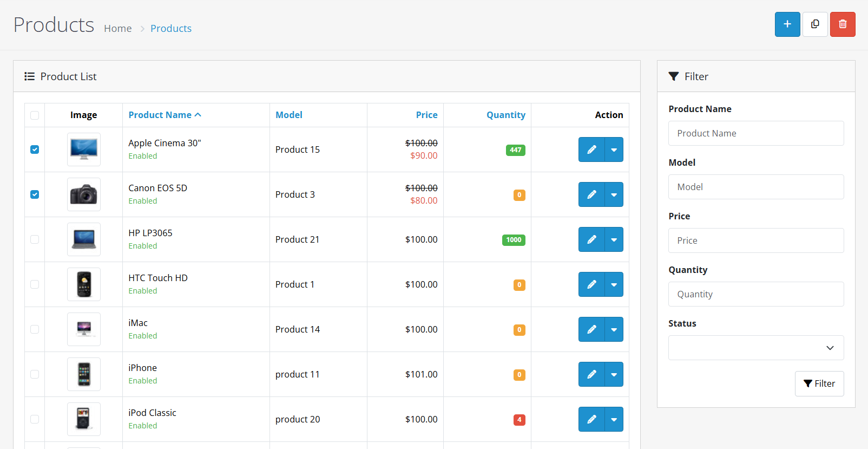Image resolution: width=868 pixels, height=449 pixels.
Task: Click the Quantity filter input field
Action: click(x=756, y=294)
